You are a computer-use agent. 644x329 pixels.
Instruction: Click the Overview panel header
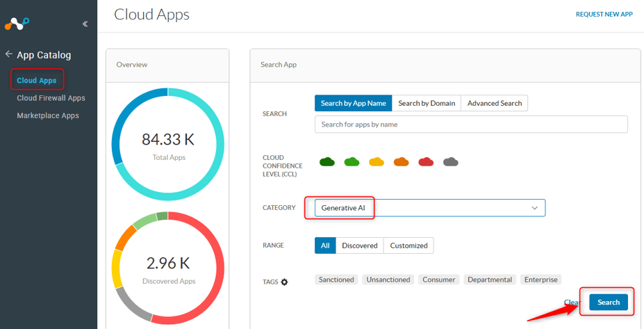click(x=167, y=65)
